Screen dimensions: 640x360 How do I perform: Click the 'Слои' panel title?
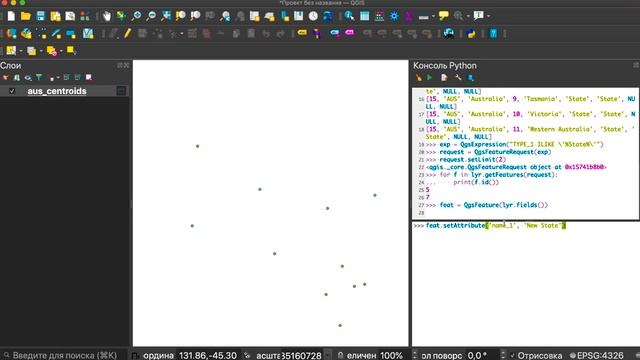(11, 66)
